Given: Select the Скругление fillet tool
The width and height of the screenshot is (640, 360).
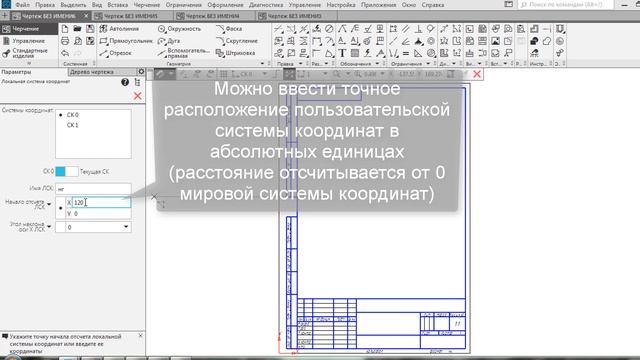Looking at the screenshot, I should coord(237,41).
